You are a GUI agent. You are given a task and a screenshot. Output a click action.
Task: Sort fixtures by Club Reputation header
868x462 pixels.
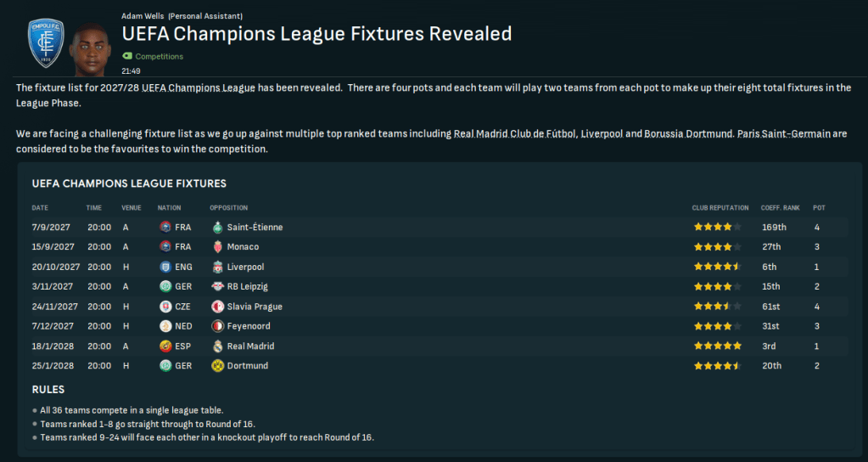(x=720, y=208)
